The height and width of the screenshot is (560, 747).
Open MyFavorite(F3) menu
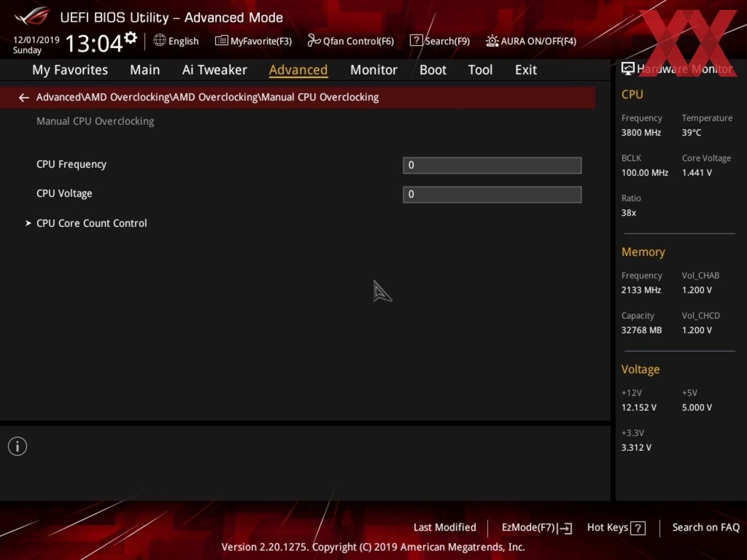261,41
